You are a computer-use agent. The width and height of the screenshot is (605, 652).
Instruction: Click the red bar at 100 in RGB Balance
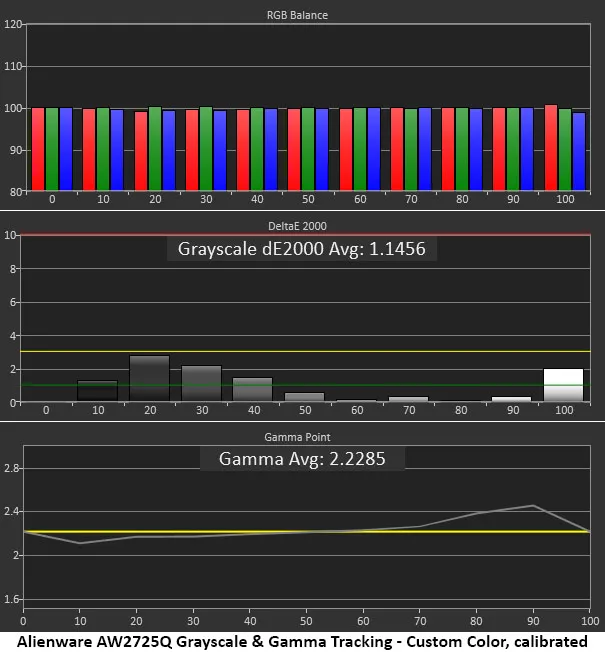point(551,147)
